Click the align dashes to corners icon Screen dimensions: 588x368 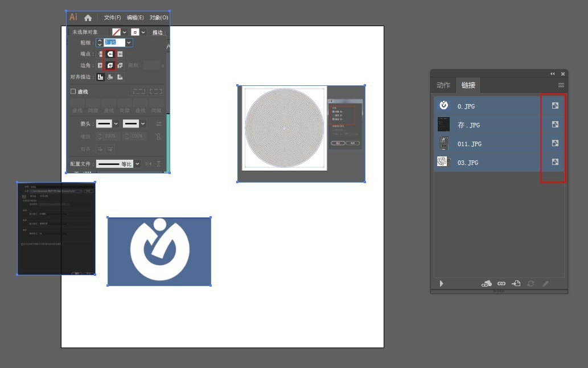pyautogui.click(x=156, y=91)
